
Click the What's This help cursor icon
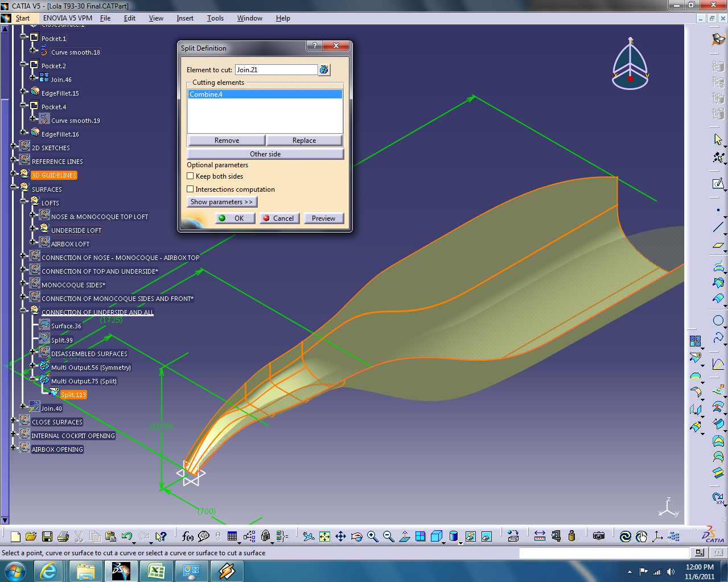(161, 536)
